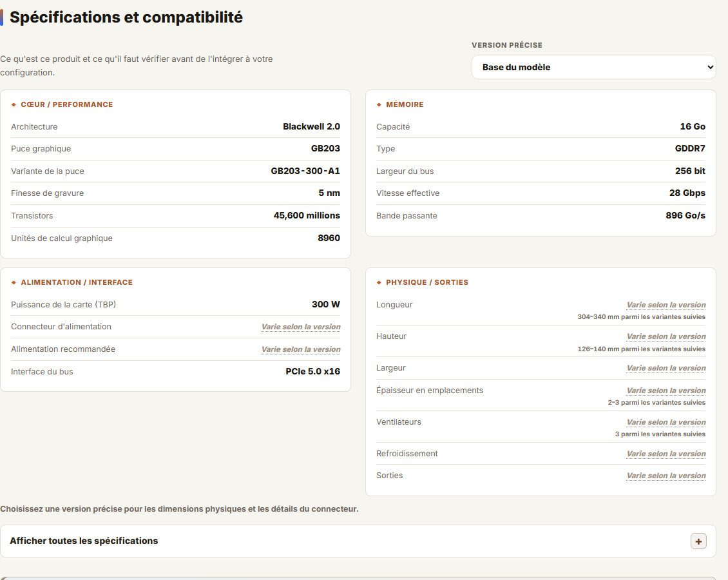The height and width of the screenshot is (580, 728).
Task: Click the 'ALIMENTATION / INTERFACE' section title
Action: (77, 282)
